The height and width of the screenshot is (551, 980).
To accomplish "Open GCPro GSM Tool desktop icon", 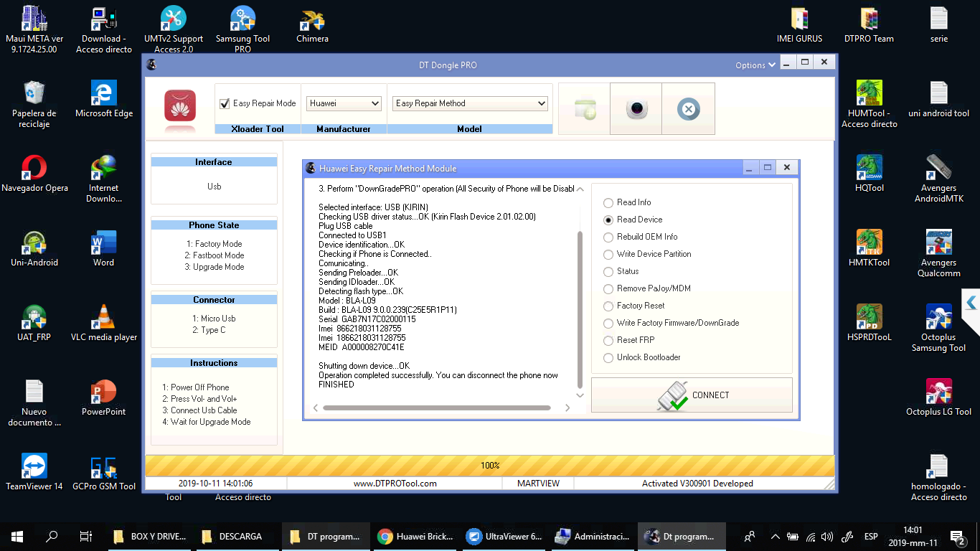I will tap(104, 472).
